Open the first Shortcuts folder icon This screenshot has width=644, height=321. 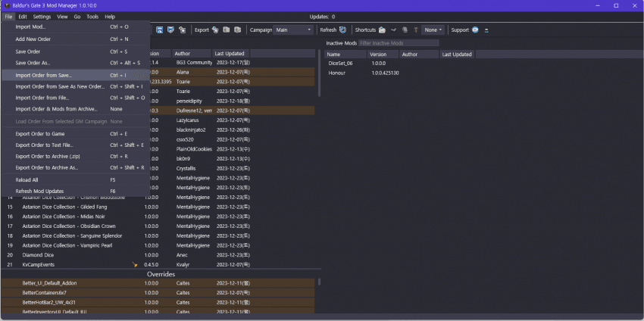tap(382, 30)
